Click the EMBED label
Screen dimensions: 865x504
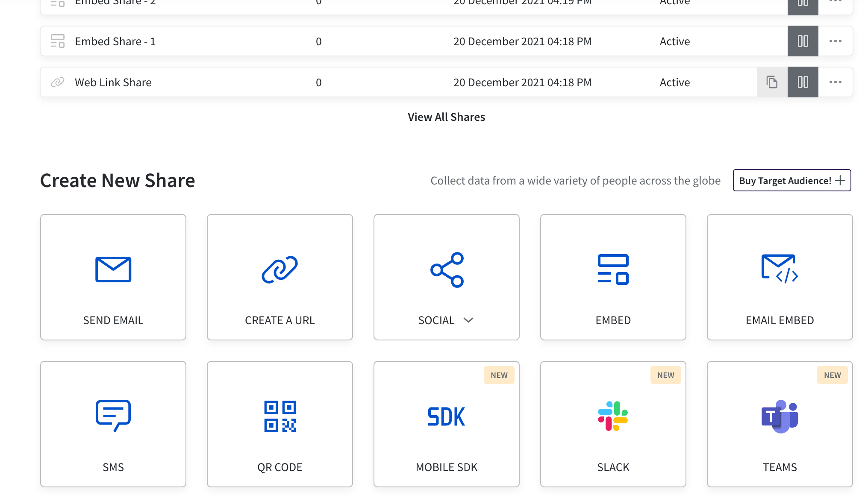pyautogui.click(x=613, y=320)
